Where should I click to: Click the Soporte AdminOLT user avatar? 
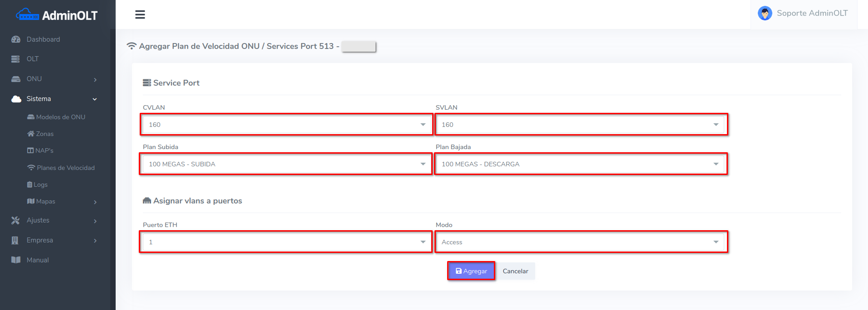click(x=765, y=13)
